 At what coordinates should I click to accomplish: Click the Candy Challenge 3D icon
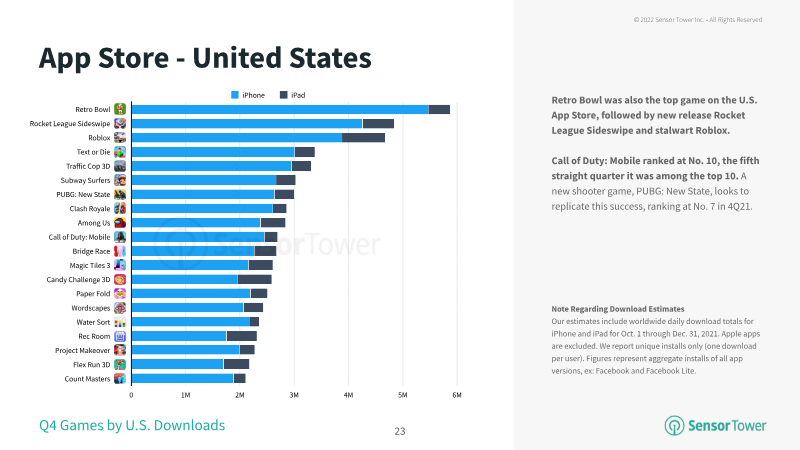120,280
